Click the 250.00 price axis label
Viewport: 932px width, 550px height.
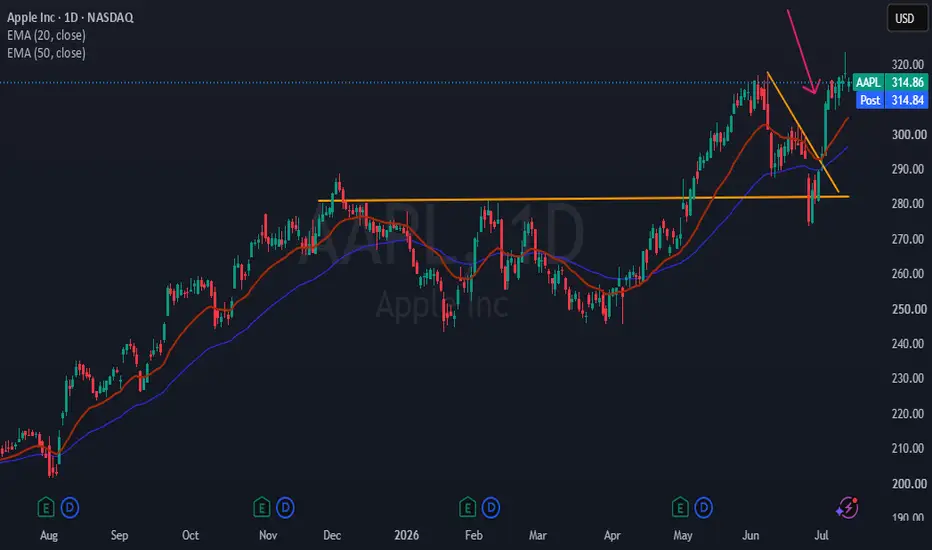(908, 309)
